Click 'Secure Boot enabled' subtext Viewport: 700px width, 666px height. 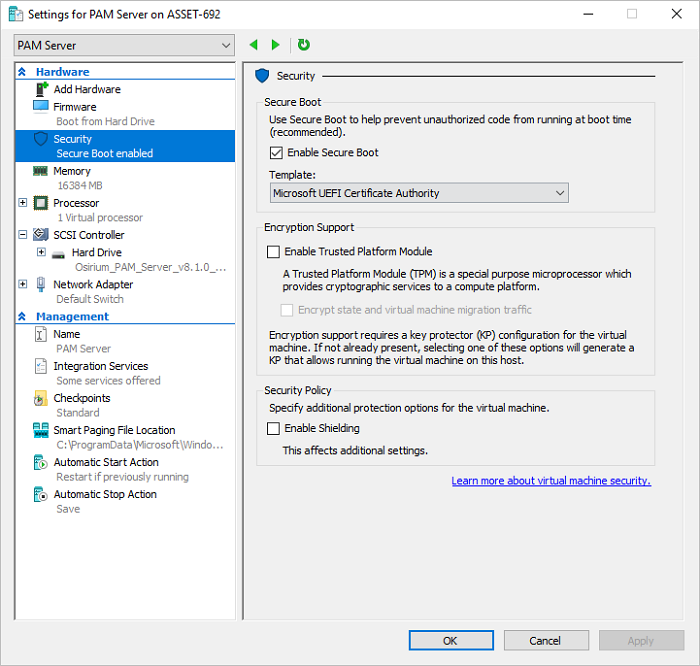pos(104,154)
